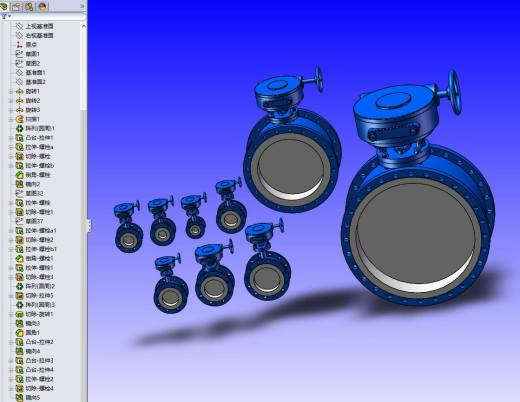The image size is (520, 402).
Task: Select the 上视基准面 plane icon
Action: [x=19, y=26]
